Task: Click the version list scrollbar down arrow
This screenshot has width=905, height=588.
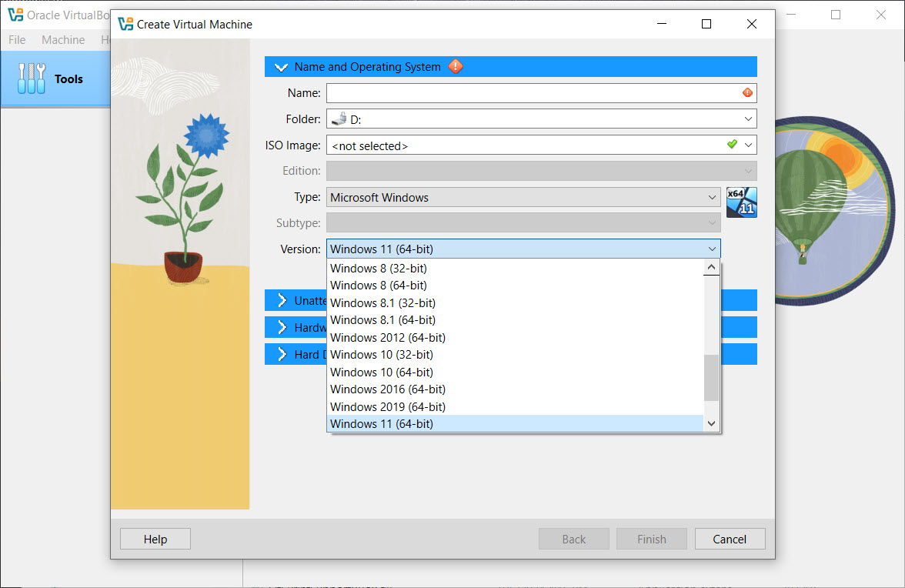Action: click(x=711, y=423)
